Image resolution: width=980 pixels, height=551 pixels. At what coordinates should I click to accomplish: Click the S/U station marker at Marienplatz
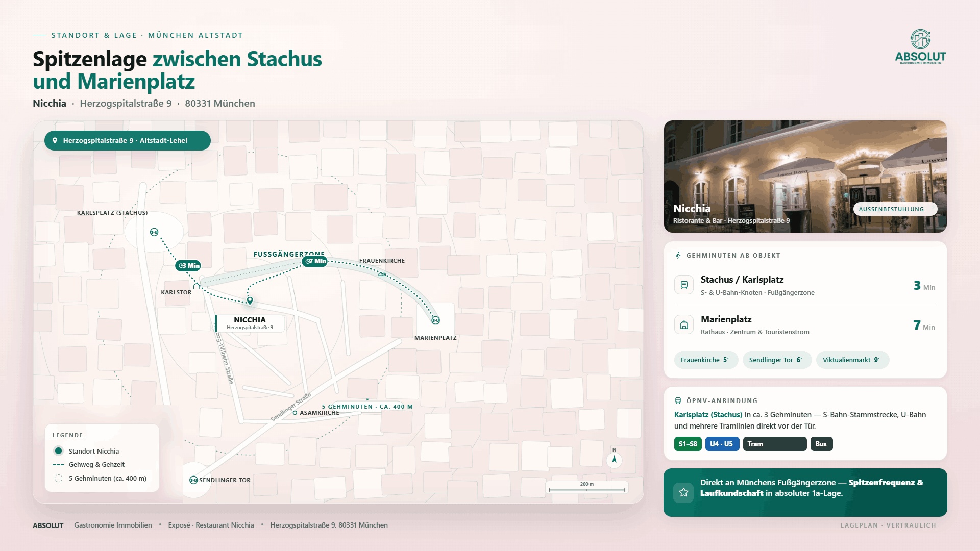(435, 320)
